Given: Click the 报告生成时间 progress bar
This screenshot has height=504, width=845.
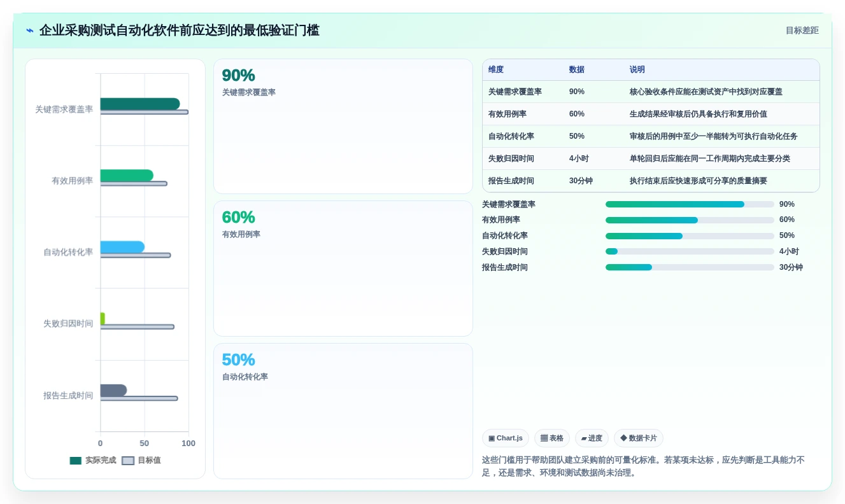Looking at the screenshot, I should pos(690,267).
